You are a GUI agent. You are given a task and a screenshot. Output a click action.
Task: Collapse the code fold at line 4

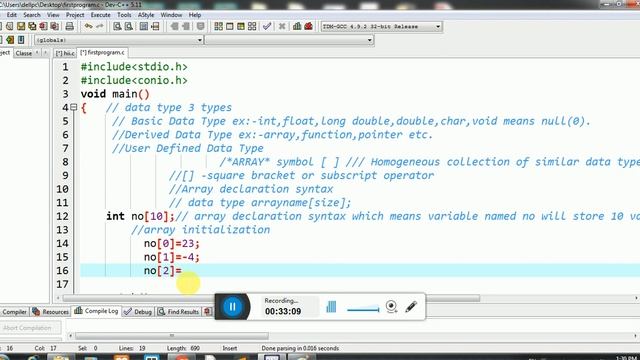73,107
